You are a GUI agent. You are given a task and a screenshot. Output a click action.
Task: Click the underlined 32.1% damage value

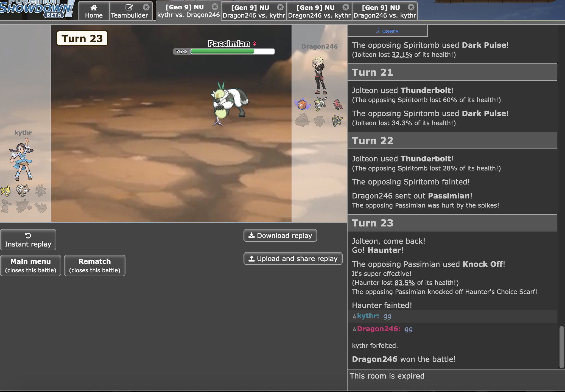[x=402, y=55]
